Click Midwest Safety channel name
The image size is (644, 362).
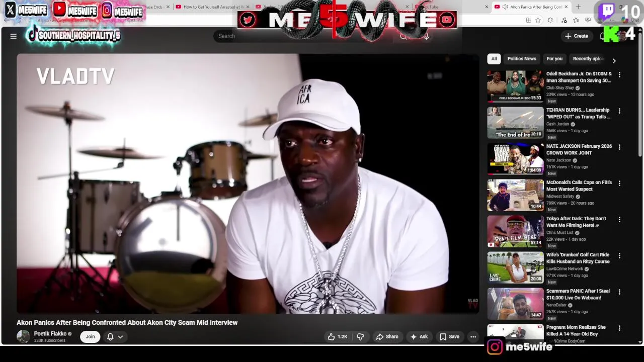pyautogui.click(x=560, y=197)
